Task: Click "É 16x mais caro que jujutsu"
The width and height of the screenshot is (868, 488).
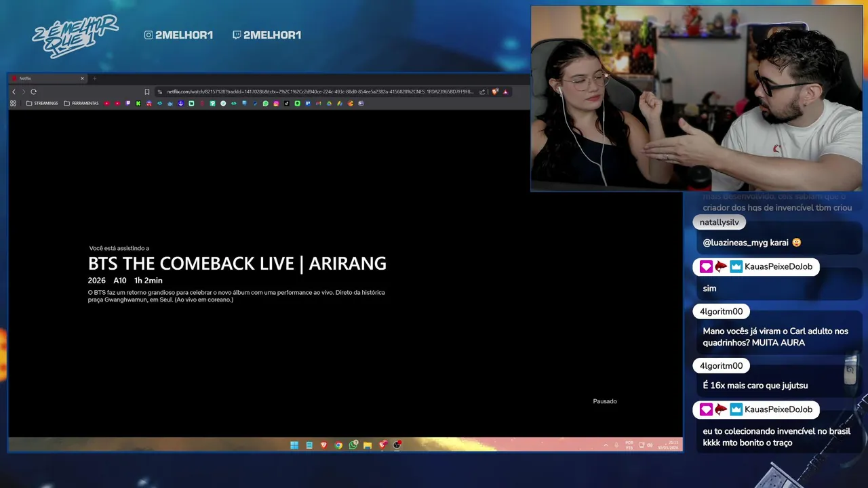Action: point(755,386)
